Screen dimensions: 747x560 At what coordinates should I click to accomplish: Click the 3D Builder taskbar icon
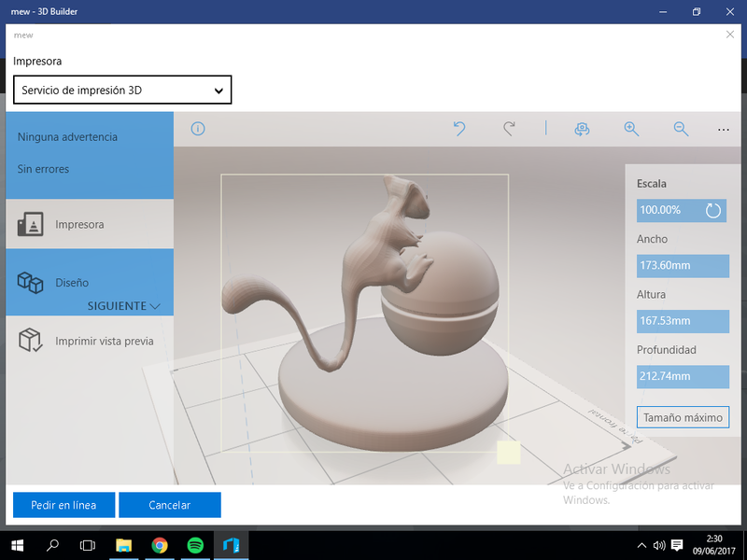coord(231,545)
